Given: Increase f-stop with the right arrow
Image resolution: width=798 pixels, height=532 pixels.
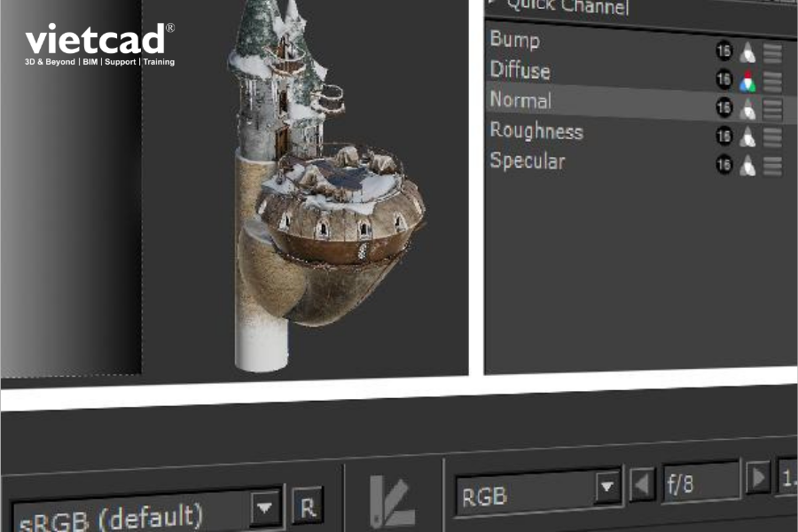Looking at the screenshot, I should (758, 478).
